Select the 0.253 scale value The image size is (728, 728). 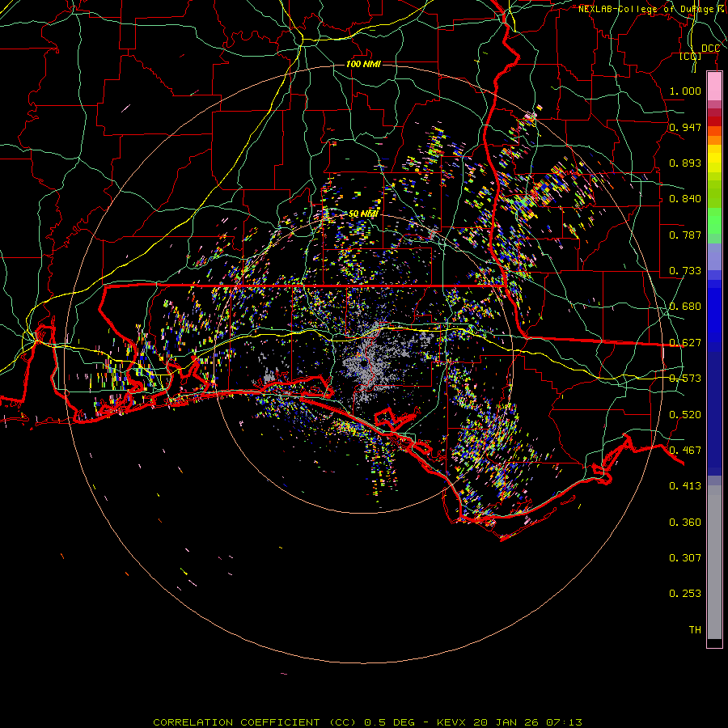coord(685,594)
